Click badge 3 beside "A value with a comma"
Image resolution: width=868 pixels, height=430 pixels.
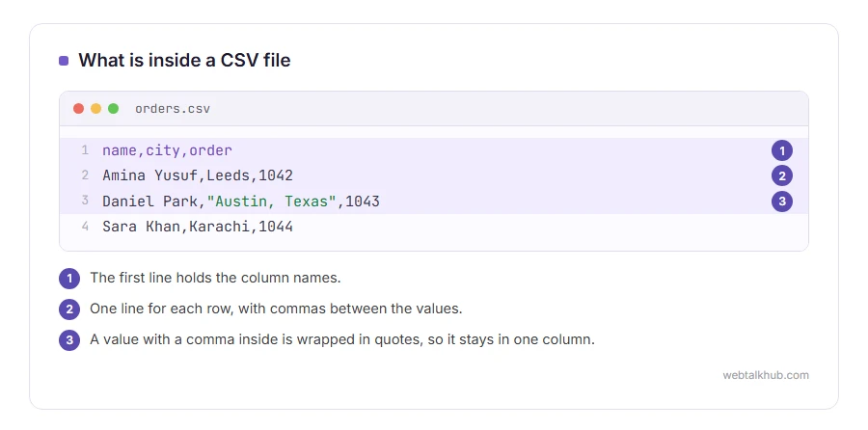tap(69, 339)
